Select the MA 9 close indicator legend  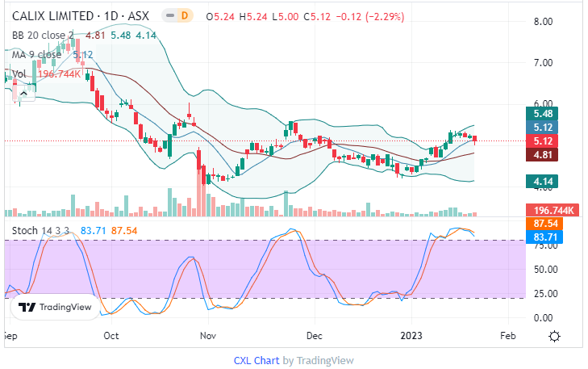coord(37,55)
